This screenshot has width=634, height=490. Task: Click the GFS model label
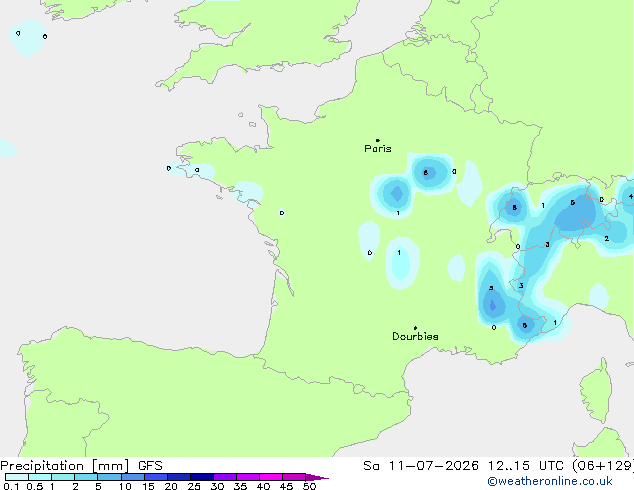150,466
